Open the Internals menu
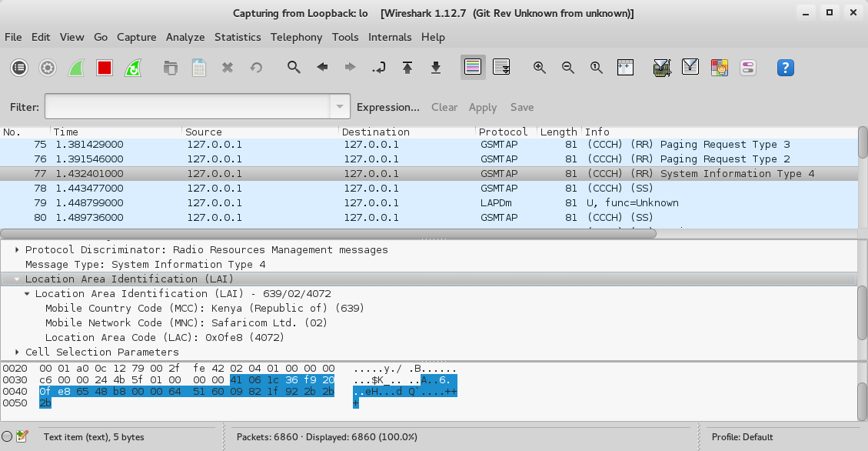The image size is (868, 451). pyautogui.click(x=390, y=37)
